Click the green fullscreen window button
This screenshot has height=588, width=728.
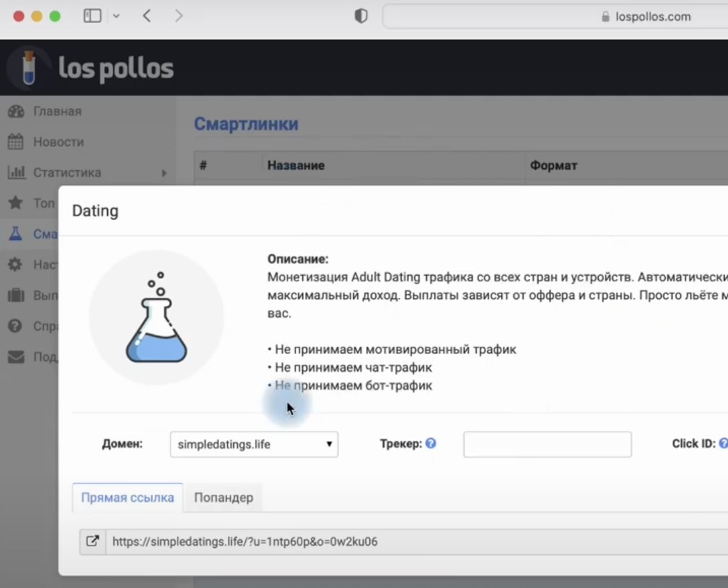coord(55,16)
